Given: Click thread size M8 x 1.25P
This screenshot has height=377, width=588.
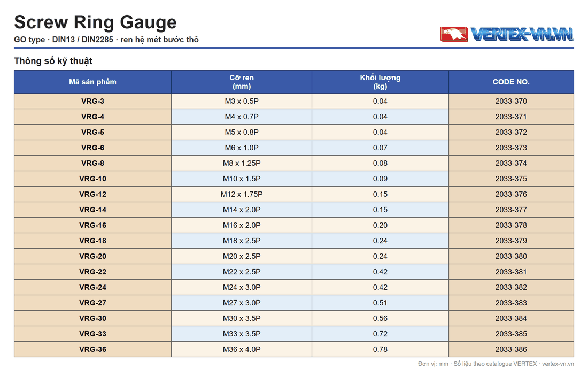Looking at the screenshot, I should 242,163.
